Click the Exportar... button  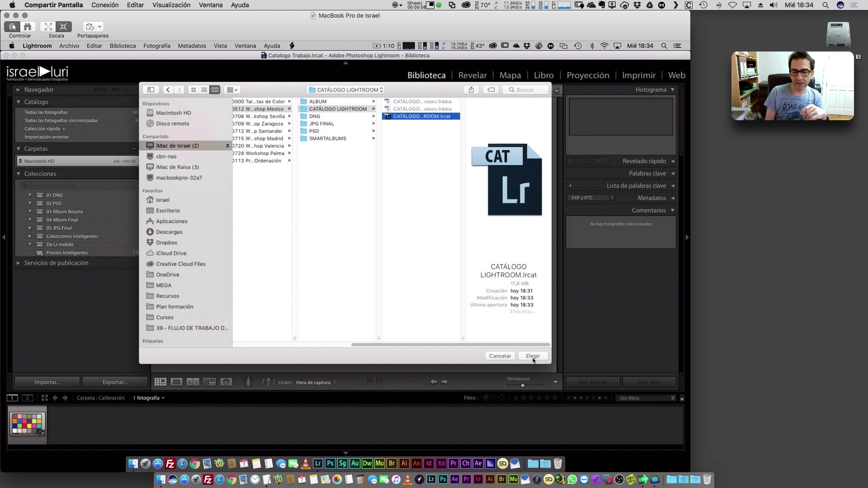tap(115, 382)
